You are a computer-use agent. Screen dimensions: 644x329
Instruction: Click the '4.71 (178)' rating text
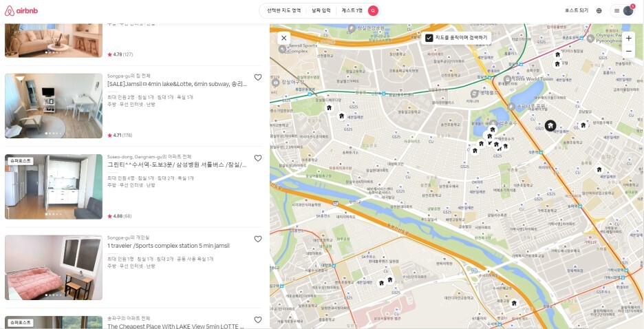pos(120,135)
